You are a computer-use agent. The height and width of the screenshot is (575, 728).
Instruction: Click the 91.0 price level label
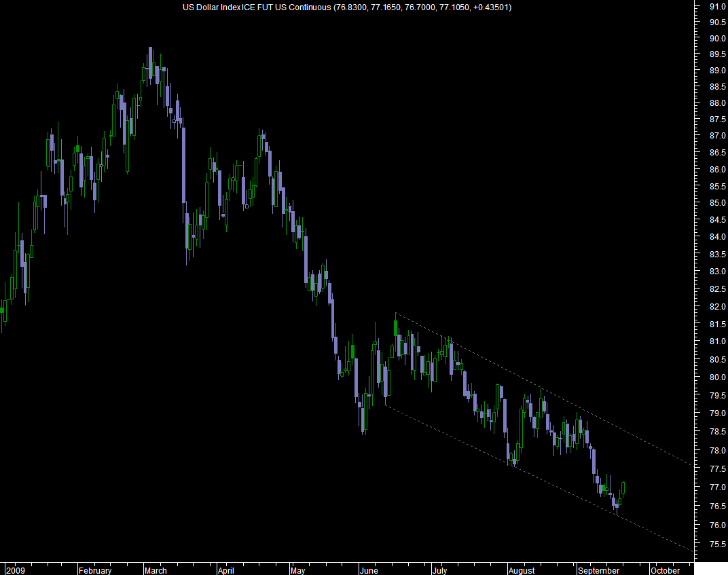pyautogui.click(x=717, y=6)
